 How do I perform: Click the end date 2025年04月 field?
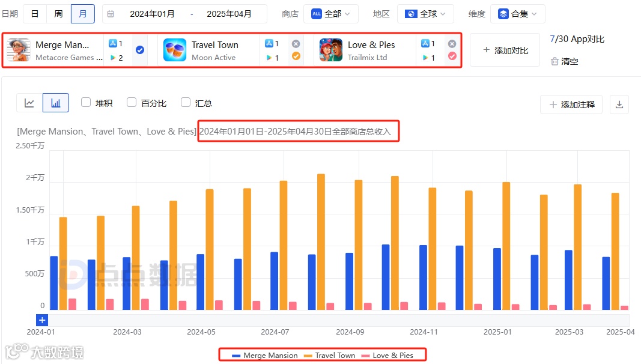pyautogui.click(x=229, y=14)
